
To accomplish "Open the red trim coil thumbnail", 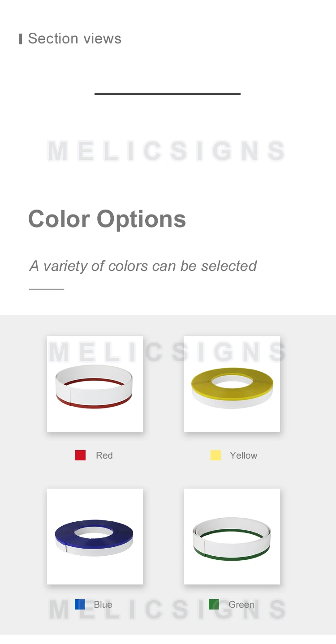I will pos(95,384).
